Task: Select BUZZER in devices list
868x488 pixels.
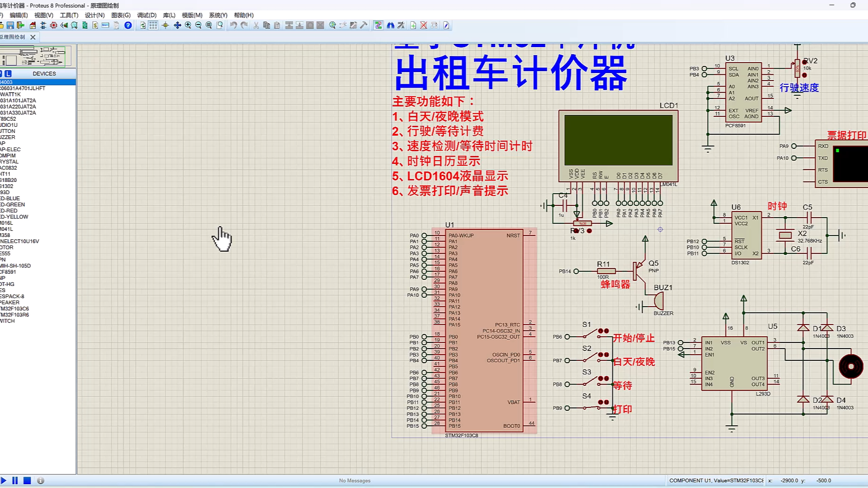Action: coord(38,137)
